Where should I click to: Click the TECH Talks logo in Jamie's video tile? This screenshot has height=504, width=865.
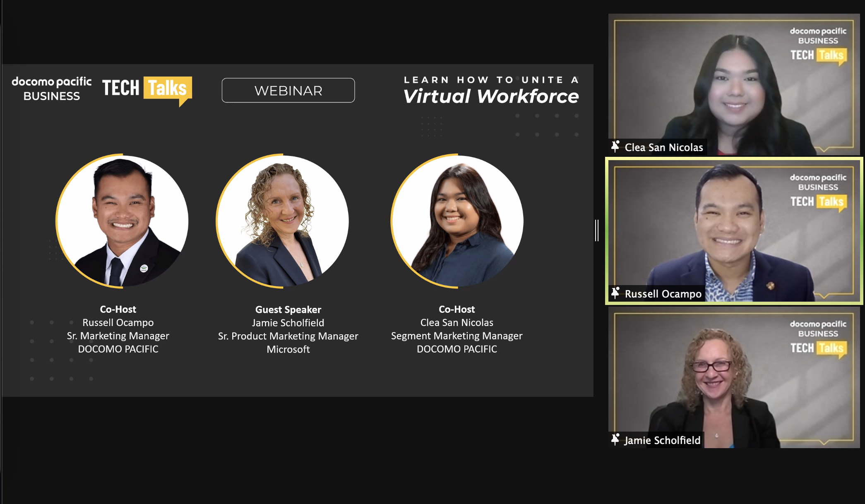coord(818,349)
